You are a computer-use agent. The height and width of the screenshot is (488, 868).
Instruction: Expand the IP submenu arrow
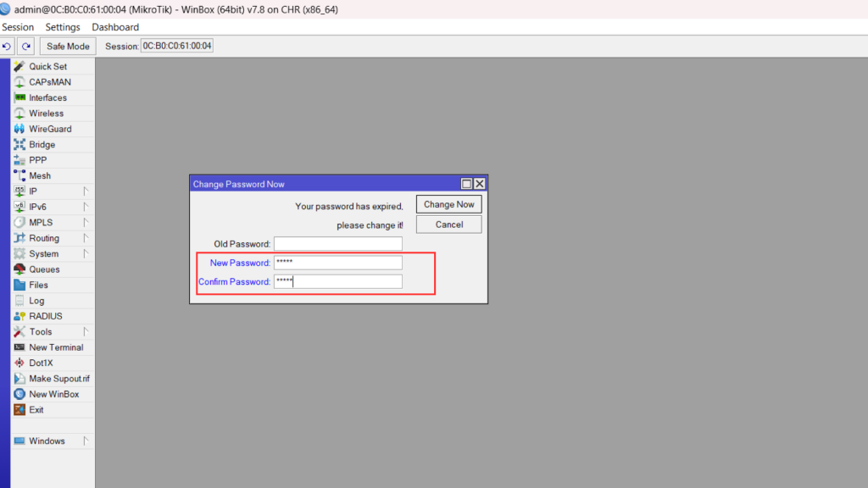(x=86, y=191)
